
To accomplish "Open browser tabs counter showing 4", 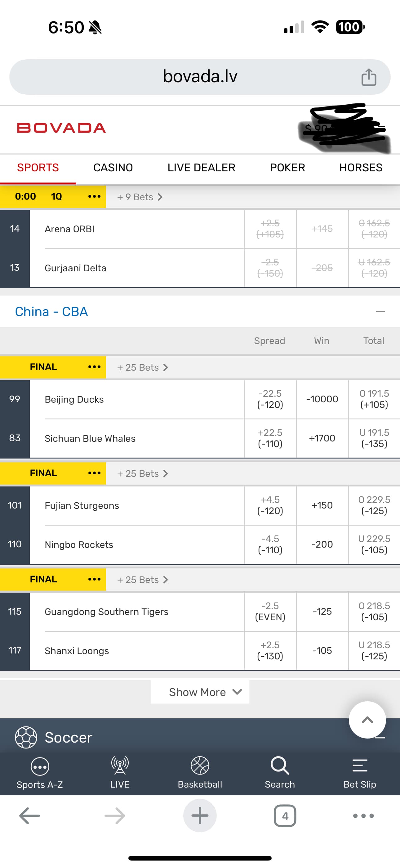I will click(285, 816).
